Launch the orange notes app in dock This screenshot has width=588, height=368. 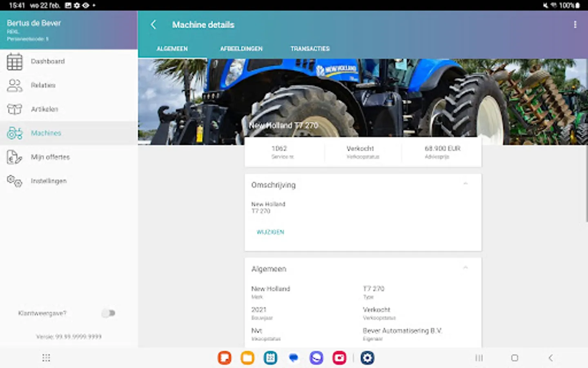[225, 358]
